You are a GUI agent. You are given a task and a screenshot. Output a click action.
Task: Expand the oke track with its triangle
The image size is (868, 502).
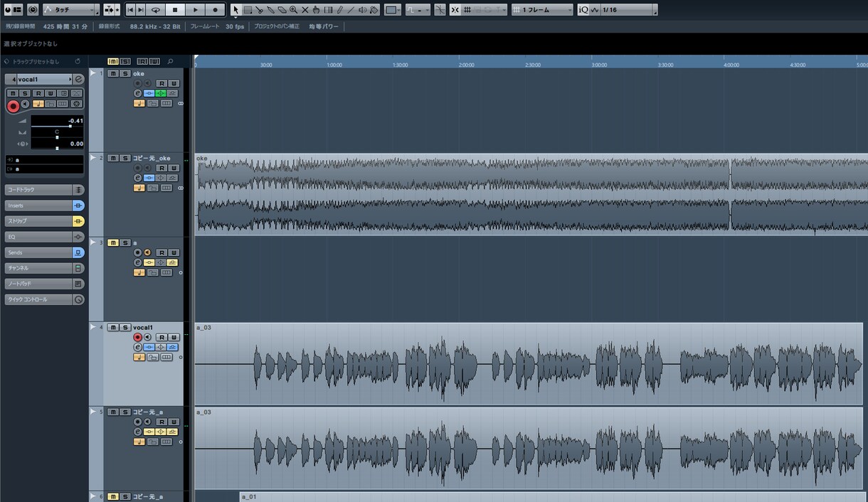tap(93, 73)
